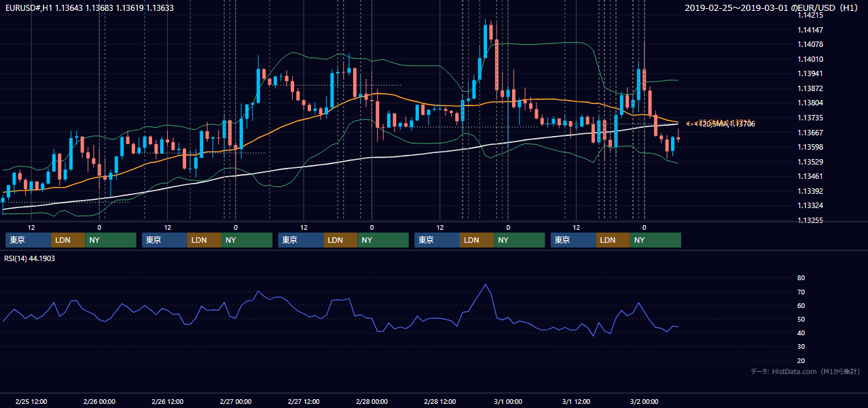This screenshot has height=408, width=868.
Task: Click price axis label 1.13735
Action: pos(810,118)
